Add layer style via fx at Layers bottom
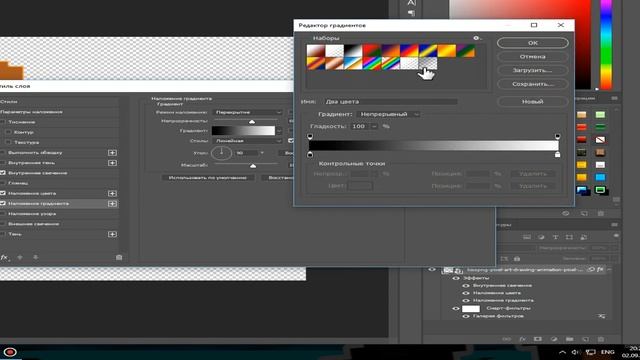Screen dimensions: 640x360 click(522, 339)
